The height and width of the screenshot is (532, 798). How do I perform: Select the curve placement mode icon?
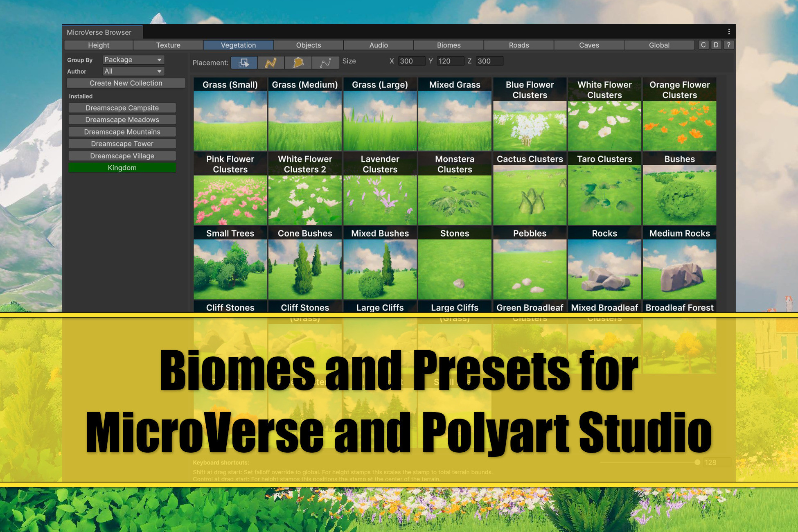(325, 62)
